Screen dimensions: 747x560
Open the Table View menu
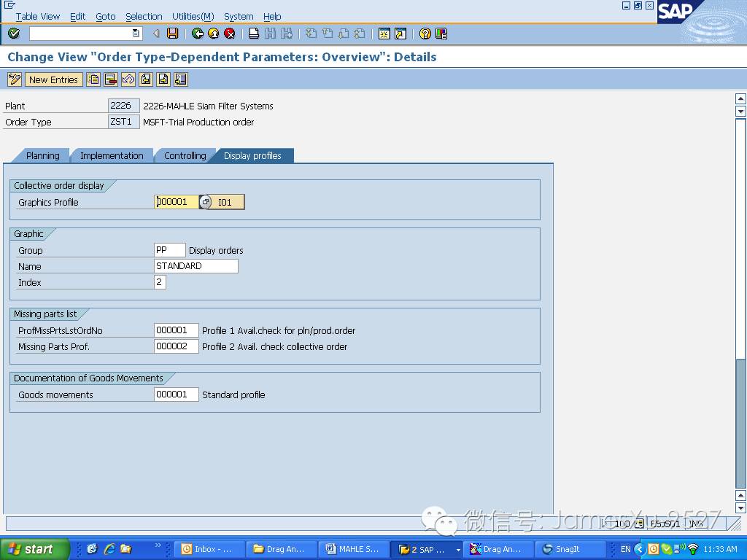[x=38, y=16]
